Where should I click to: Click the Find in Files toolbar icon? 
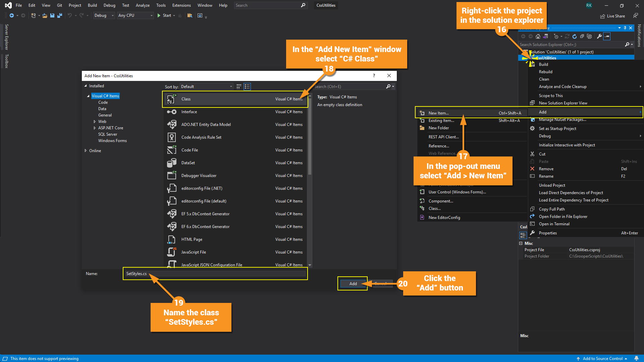pos(190,15)
